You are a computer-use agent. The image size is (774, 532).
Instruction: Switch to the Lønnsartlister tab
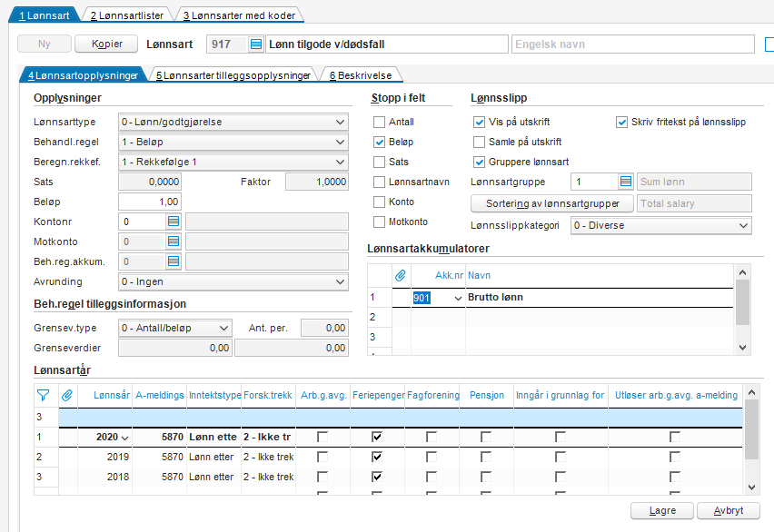[x=125, y=15]
